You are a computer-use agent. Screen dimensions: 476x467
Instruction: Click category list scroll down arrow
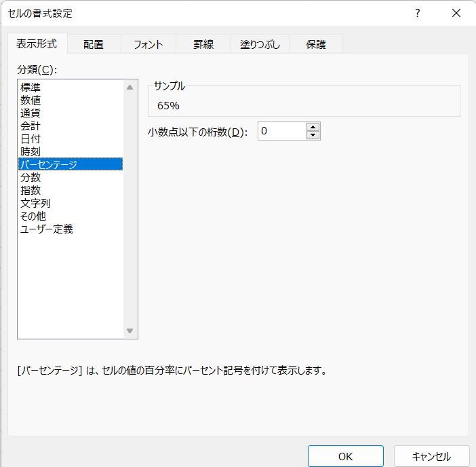coord(130,331)
